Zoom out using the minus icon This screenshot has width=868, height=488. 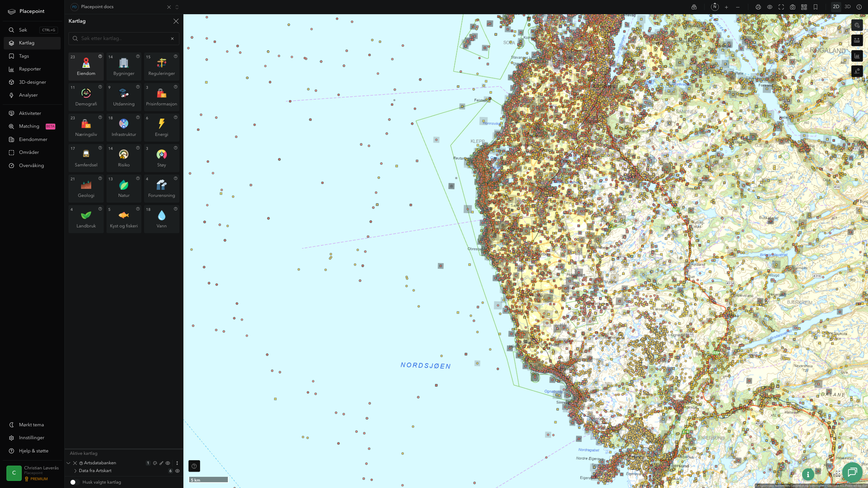738,7
